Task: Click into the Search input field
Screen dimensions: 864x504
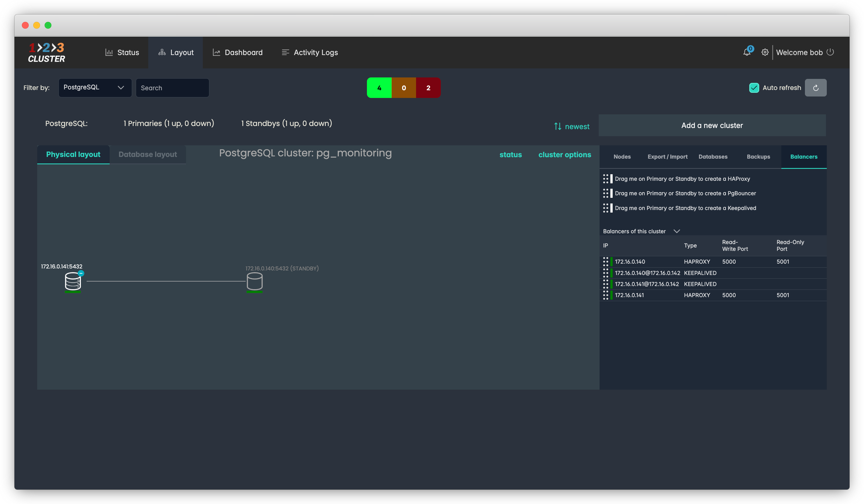Action: (x=172, y=88)
